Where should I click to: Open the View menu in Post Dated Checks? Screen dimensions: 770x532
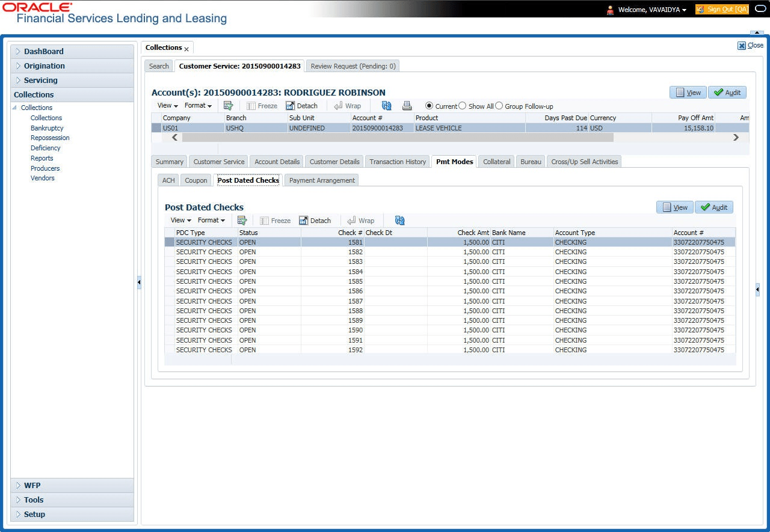point(180,221)
